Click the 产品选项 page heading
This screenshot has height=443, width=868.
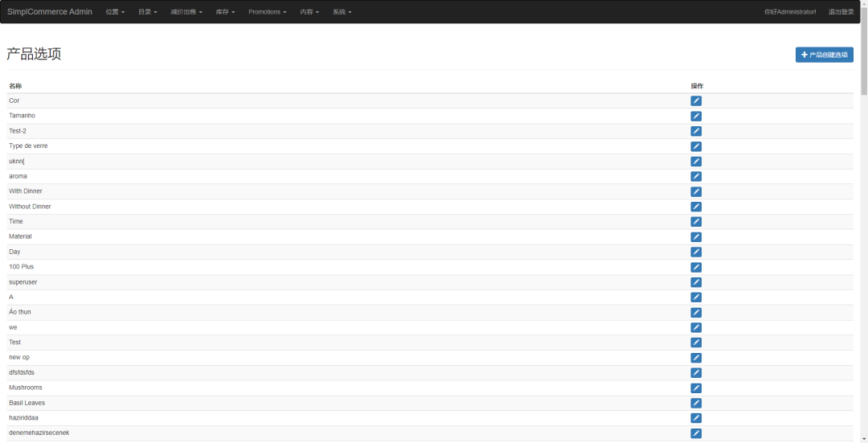[x=34, y=54]
